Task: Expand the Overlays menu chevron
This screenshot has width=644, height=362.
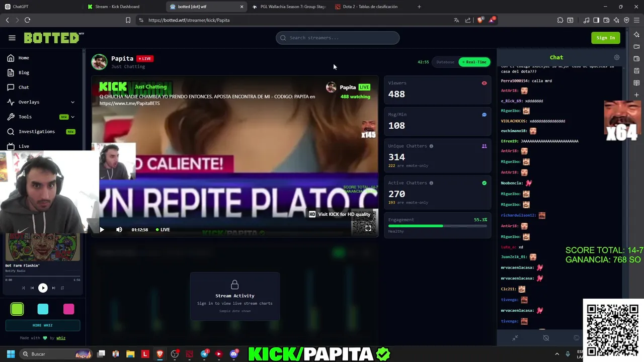Action: [x=72, y=102]
